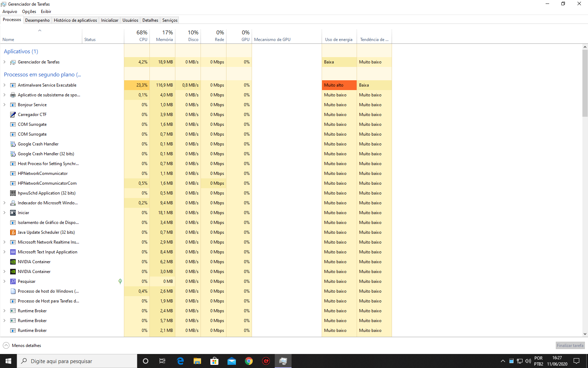Click the hpwuSchd Application icon
This screenshot has height=368, width=588.
(x=13, y=193)
